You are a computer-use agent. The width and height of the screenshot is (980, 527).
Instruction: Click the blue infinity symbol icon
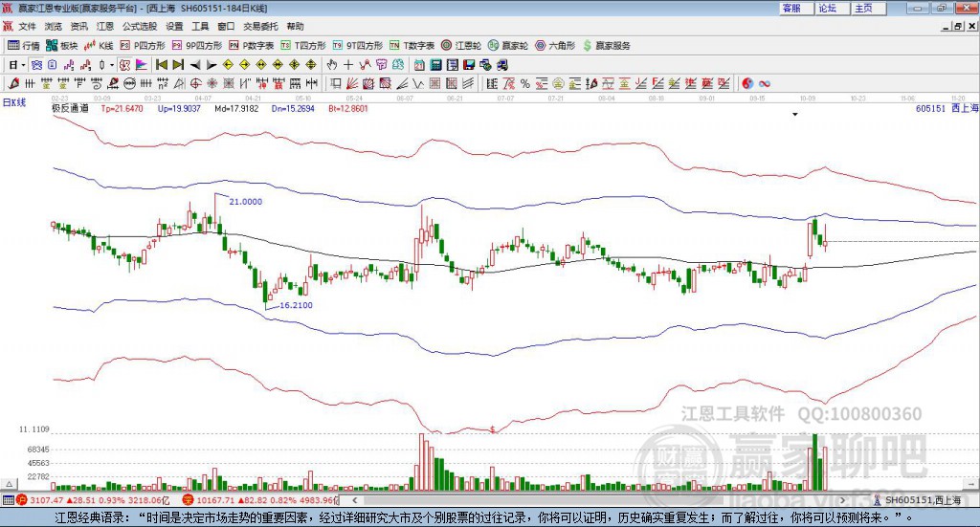[x=765, y=83]
